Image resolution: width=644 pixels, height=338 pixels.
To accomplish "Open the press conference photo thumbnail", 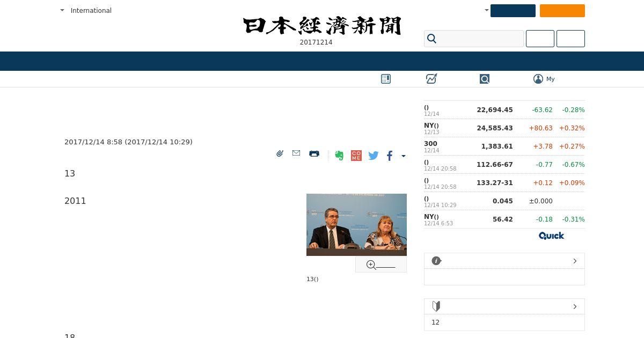I will click(x=356, y=225).
